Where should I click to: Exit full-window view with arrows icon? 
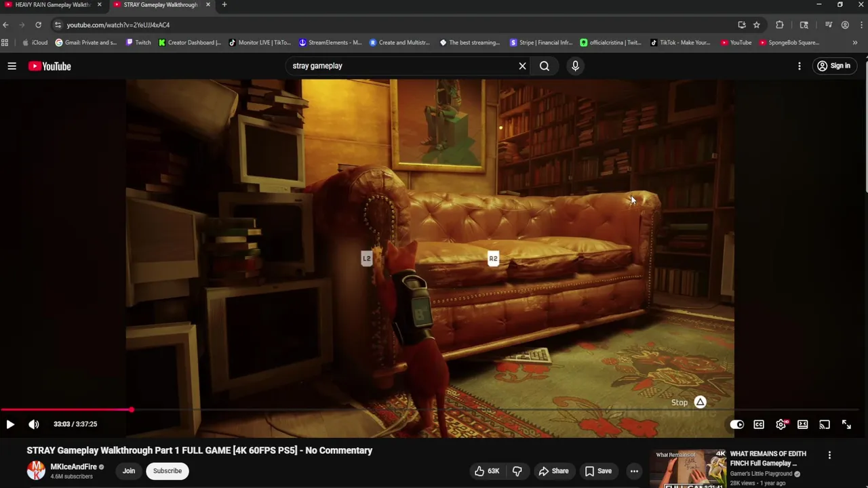[x=846, y=424]
